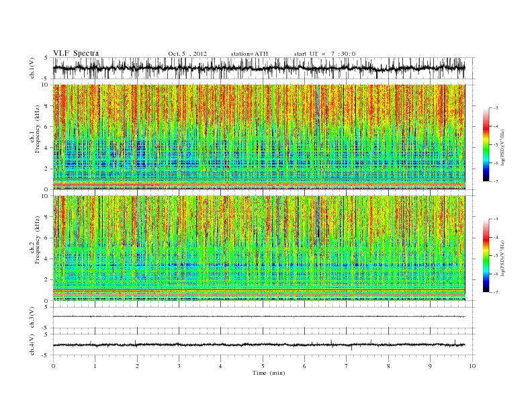Click time-axis tick label "5" minutes

(x=263, y=366)
